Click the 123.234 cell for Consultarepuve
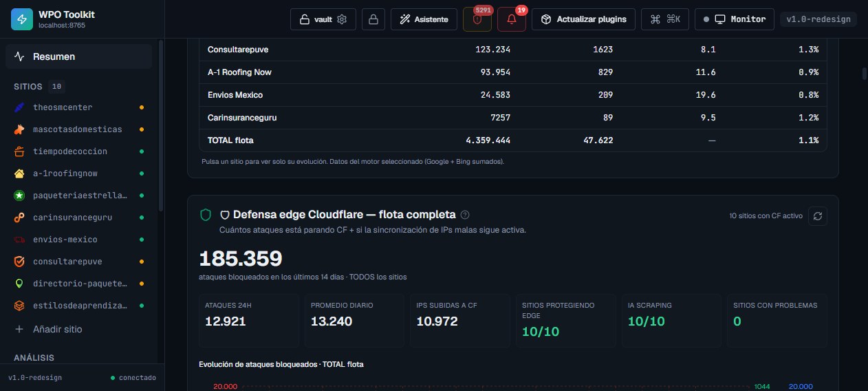This screenshot has width=868, height=391. click(492, 50)
